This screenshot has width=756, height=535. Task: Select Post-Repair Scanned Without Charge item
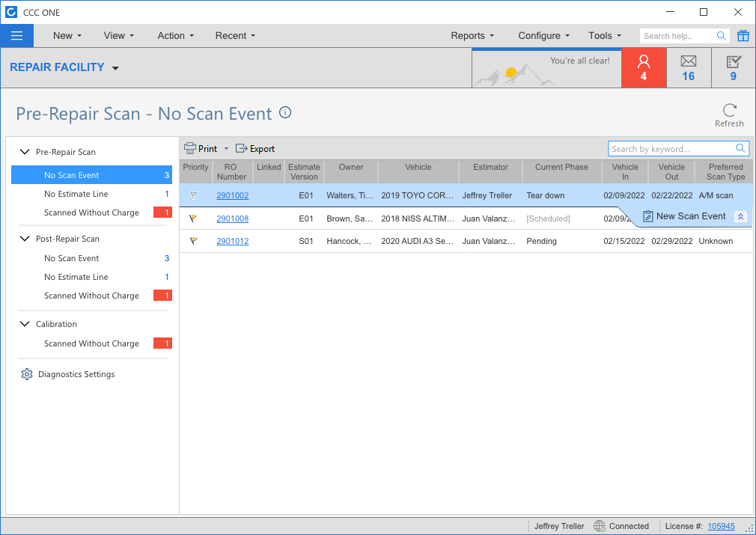coord(91,296)
